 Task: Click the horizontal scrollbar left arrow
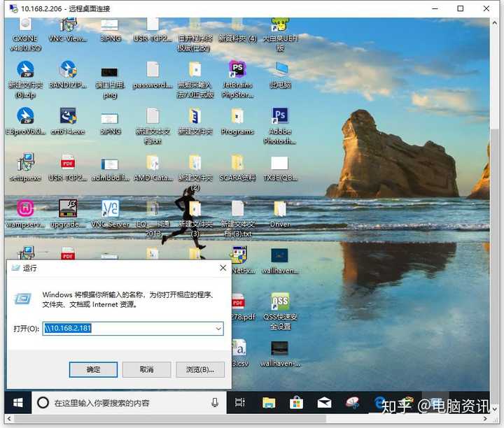(x=9, y=419)
